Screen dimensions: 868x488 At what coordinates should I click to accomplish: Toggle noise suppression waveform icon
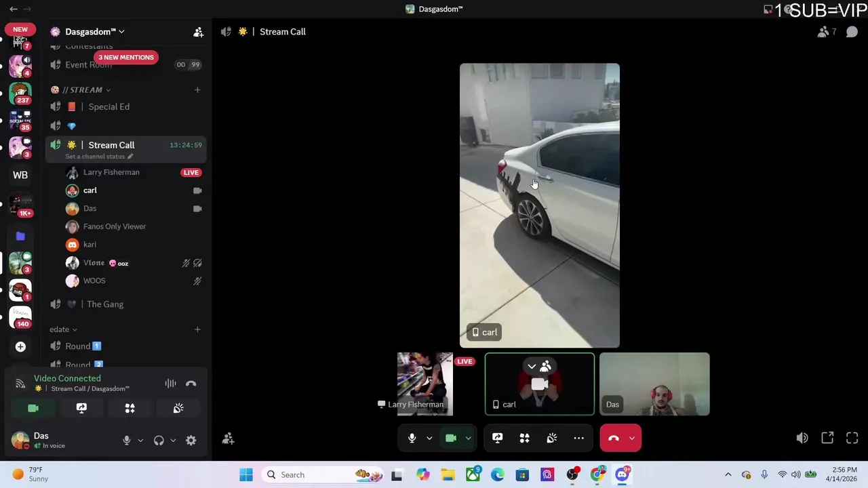pos(170,384)
